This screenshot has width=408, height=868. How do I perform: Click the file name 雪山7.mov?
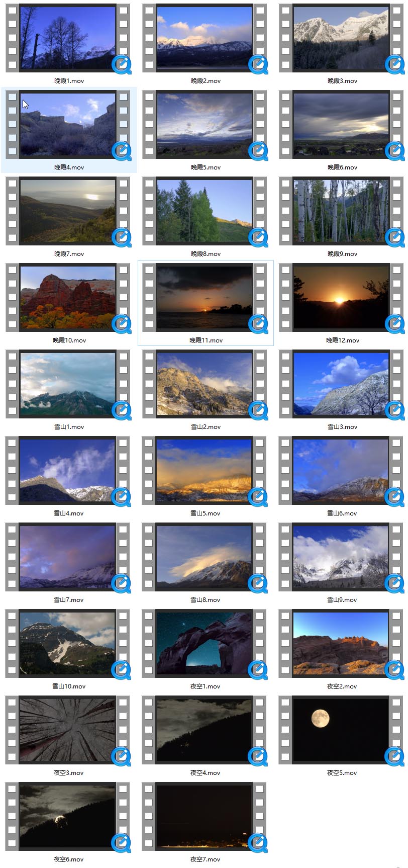(x=69, y=600)
